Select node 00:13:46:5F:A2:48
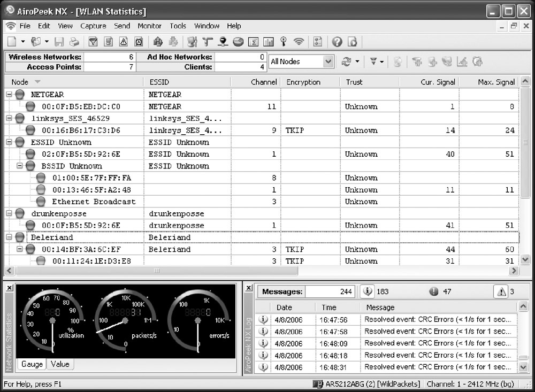This screenshot has height=392, width=535. pyautogui.click(x=91, y=190)
